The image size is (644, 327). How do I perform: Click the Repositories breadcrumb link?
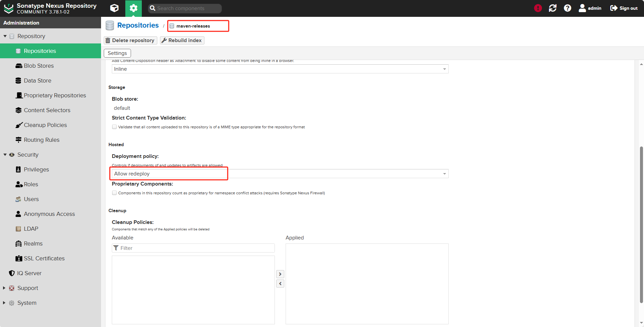click(x=138, y=25)
